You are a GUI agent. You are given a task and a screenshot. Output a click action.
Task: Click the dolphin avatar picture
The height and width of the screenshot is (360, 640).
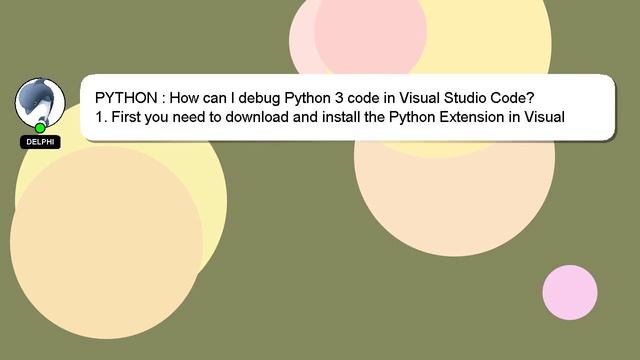pyautogui.click(x=40, y=102)
